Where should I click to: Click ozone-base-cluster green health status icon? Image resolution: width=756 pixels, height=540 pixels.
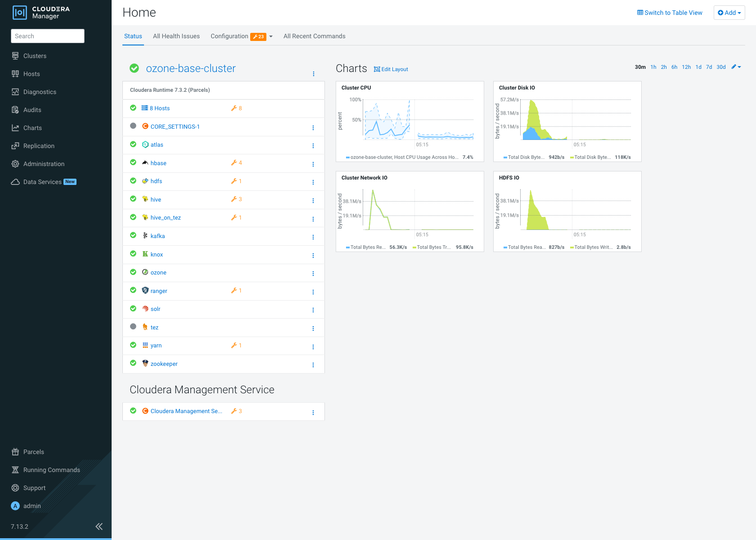click(134, 68)
